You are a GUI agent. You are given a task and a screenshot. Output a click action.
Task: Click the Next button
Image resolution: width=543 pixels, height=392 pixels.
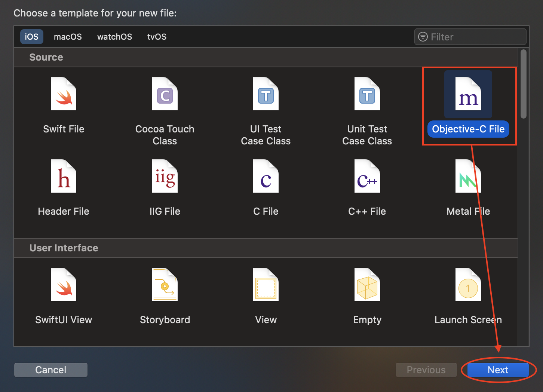[x=498, y=370]
